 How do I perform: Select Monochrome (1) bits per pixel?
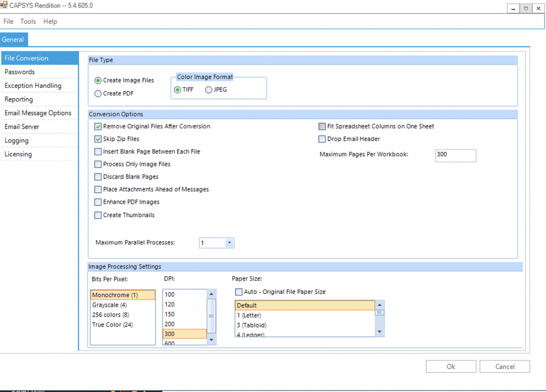pos(123,295)
